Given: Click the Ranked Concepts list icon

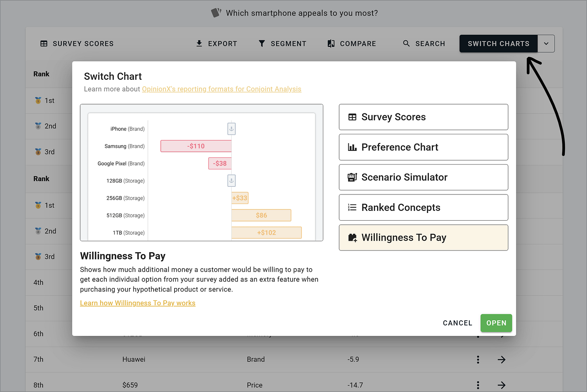Looking at the screenshot, I should (352, 207).
